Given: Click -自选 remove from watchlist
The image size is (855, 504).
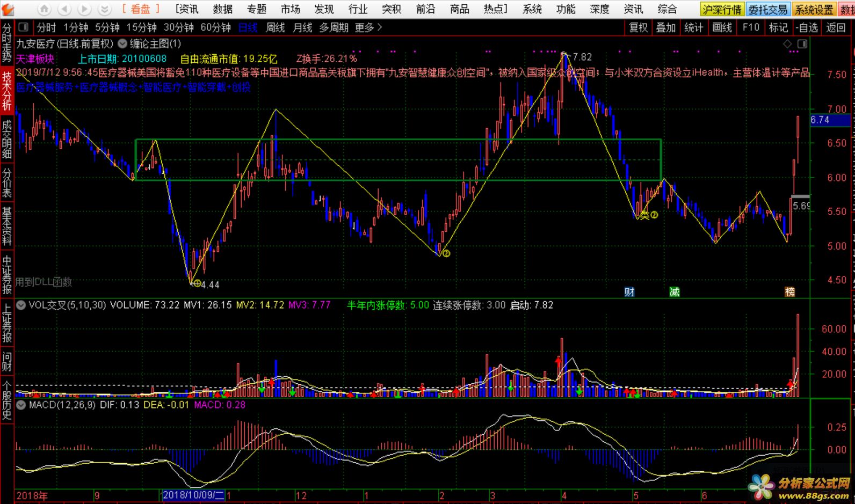Looking at the screenshot, I should click(807, 27).
